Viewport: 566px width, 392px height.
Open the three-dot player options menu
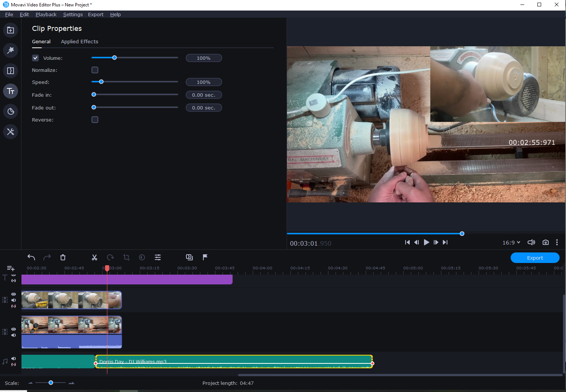pos(557,242)
